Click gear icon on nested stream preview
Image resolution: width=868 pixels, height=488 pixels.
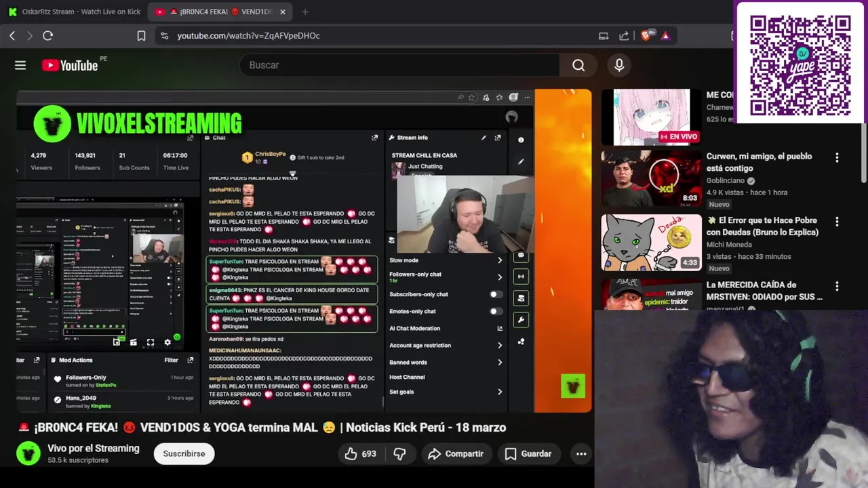click(167, 342)
